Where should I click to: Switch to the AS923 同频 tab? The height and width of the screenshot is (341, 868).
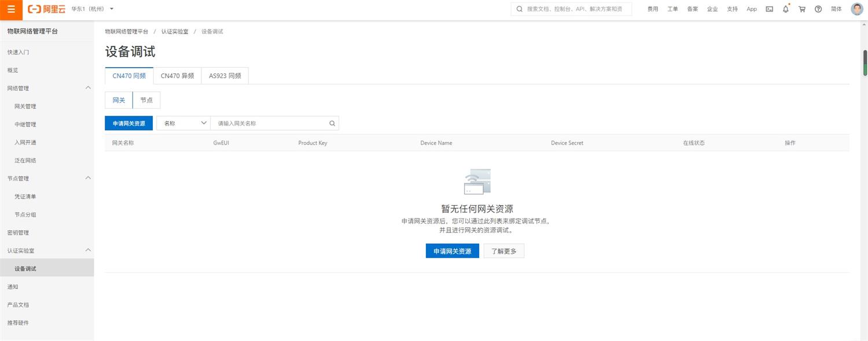pyautogui.click(x=225, y=76)
